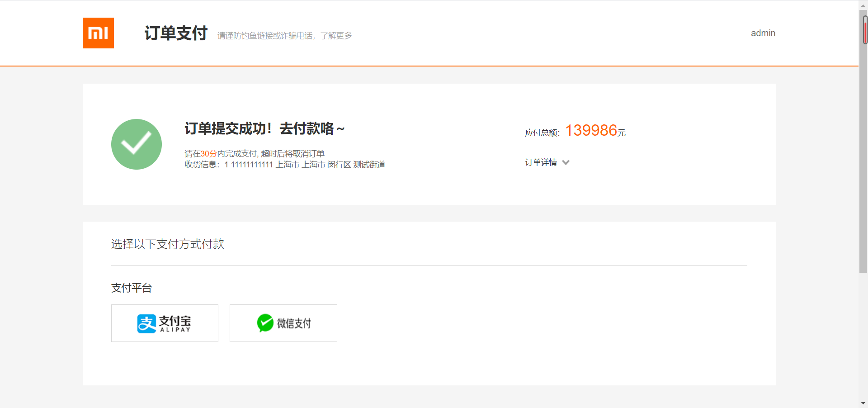
Task: Click the green success checkmark icon
Action: 137,144
